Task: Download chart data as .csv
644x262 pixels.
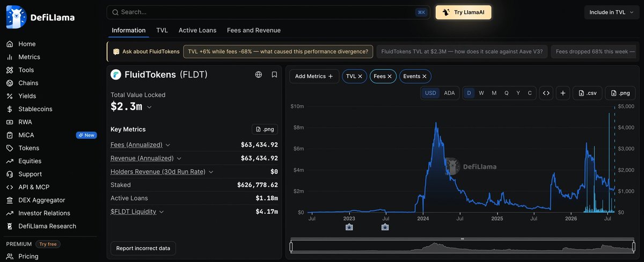Action: point(588,93)
